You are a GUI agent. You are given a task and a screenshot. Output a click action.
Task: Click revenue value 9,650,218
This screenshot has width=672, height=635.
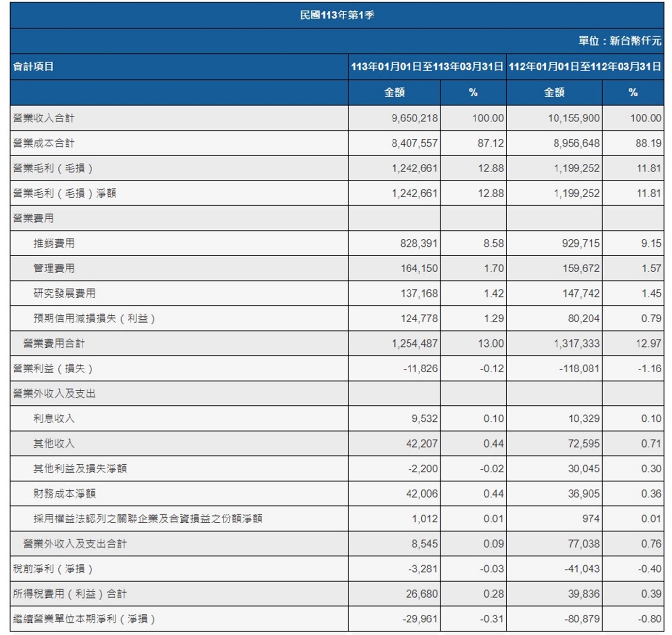(x=414, y=118)
